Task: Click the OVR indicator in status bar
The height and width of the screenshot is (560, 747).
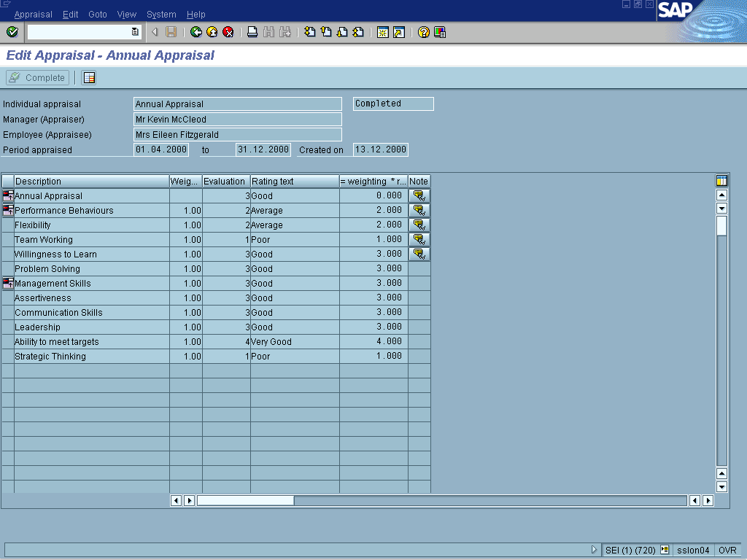Action: pyautogui.click(x=727, y=550)
